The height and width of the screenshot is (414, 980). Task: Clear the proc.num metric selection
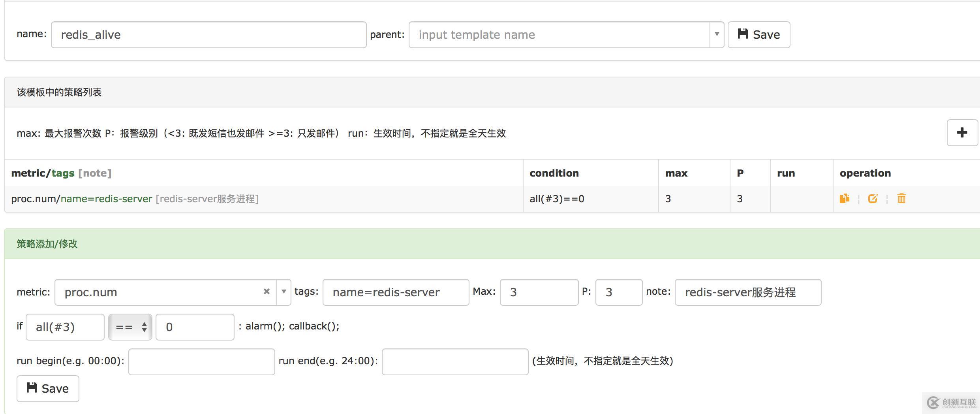coord(267,292)
